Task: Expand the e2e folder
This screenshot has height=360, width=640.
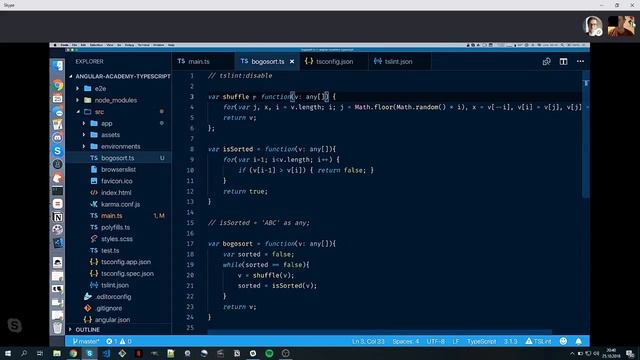Action: (x=78, y=88)
